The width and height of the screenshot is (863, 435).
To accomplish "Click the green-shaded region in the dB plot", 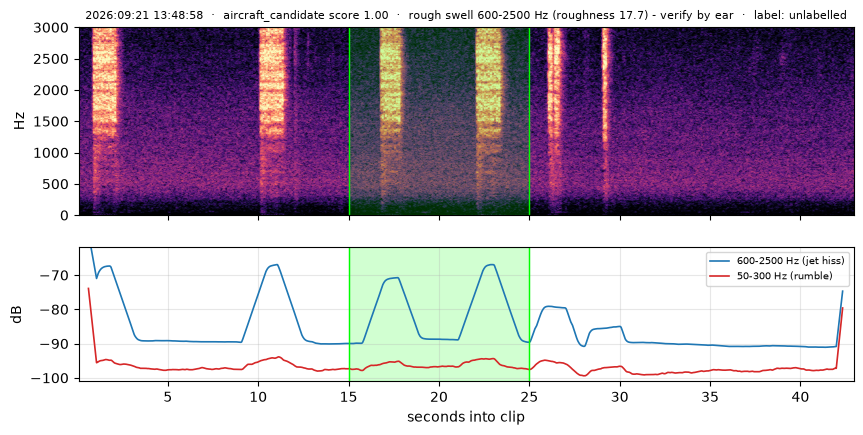I will pyautogui.click(x=439, y=314).
